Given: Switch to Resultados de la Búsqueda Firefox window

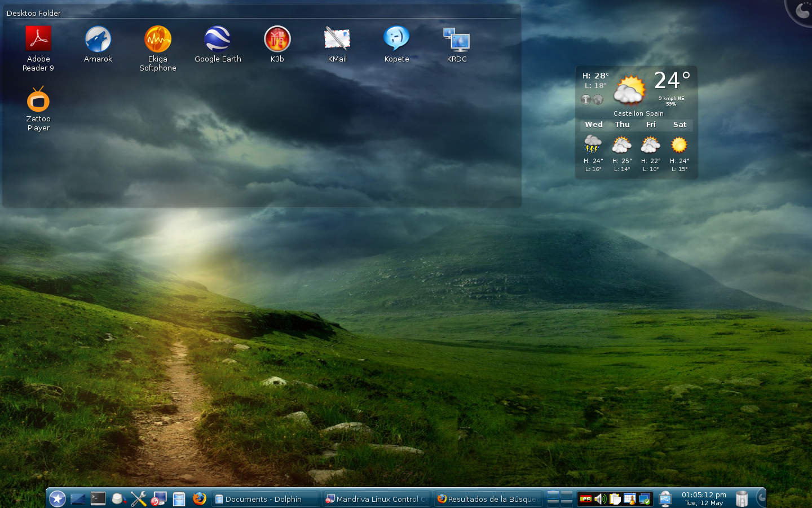Looking at the screenshot, I should (x=488, y=499).
